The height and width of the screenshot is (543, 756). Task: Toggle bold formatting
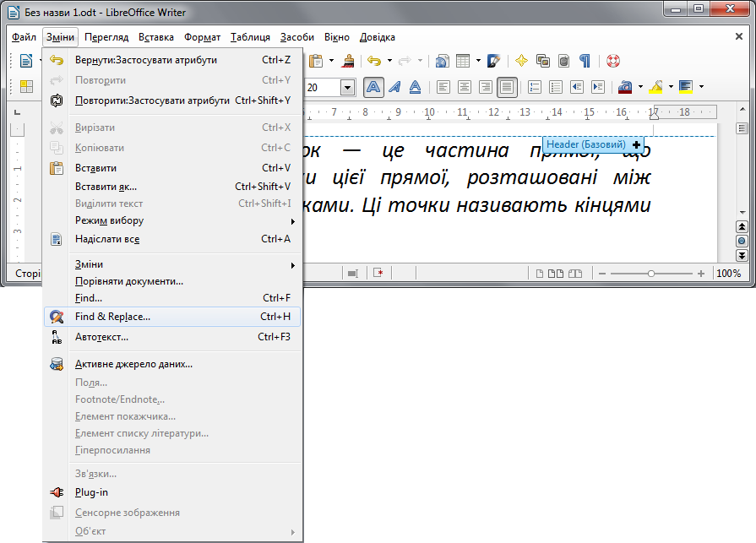[373, 87]
